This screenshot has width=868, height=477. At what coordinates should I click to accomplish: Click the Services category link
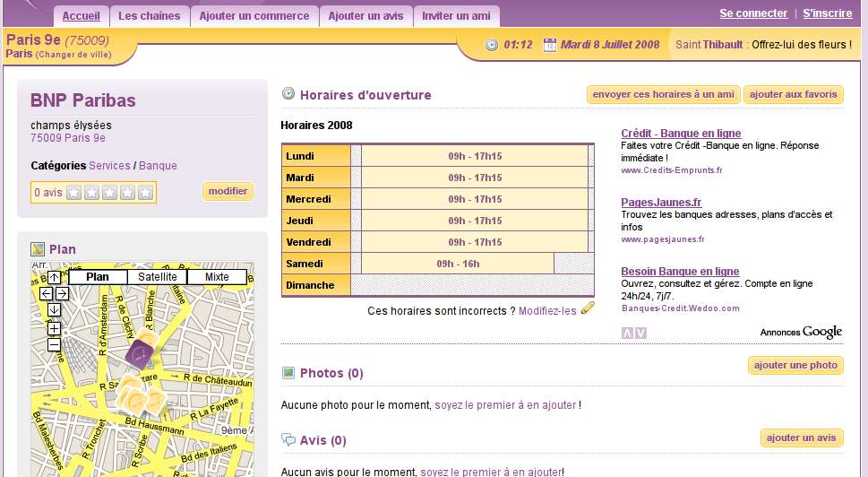pos(109,166)
